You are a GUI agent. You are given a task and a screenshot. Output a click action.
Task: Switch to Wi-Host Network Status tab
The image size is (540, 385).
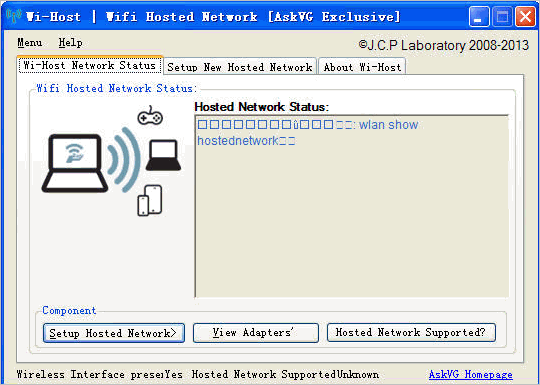(90, 65)
